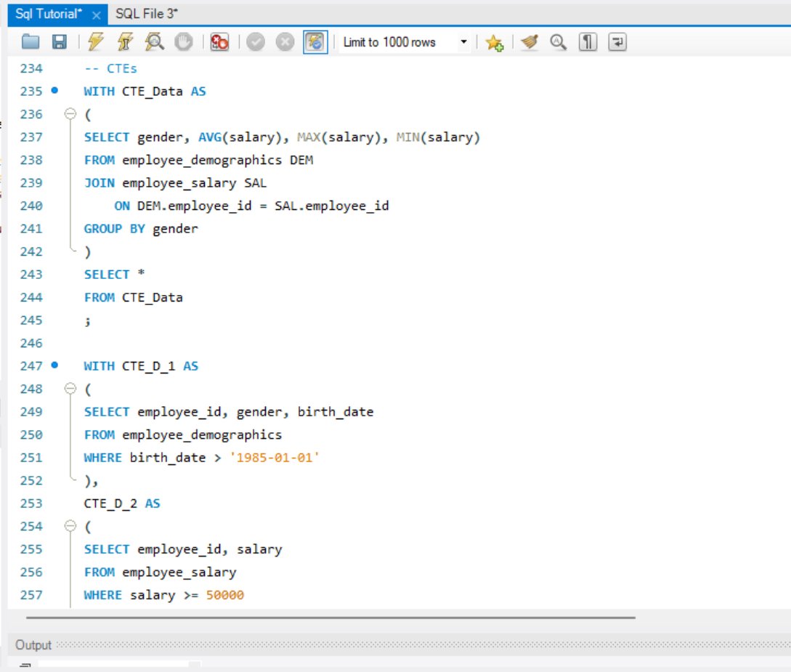Toggle word wrap icon

point(617,42)
